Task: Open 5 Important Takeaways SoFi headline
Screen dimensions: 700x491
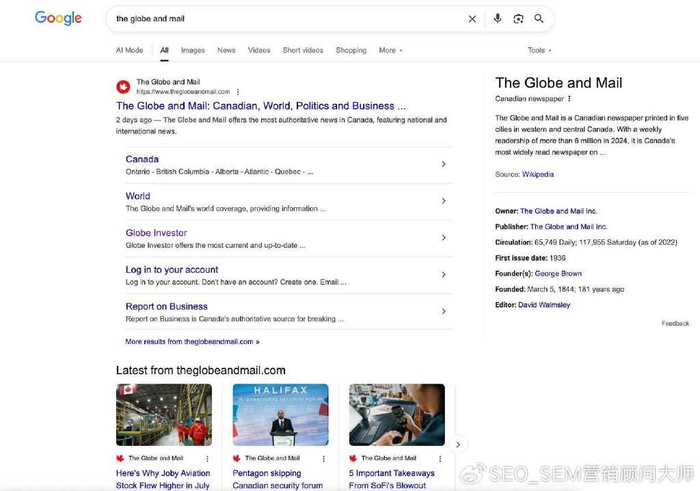Action: tap(392, 479)
